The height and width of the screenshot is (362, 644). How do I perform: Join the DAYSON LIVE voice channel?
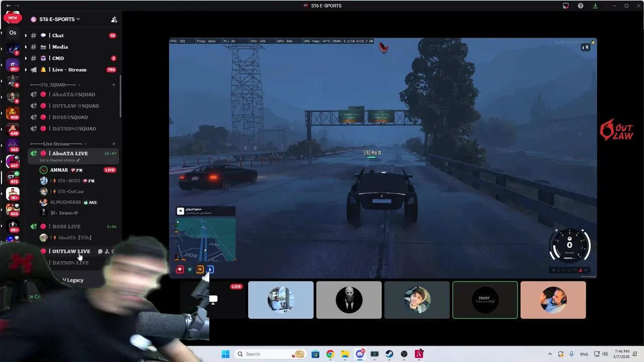(x=70, y=263)
